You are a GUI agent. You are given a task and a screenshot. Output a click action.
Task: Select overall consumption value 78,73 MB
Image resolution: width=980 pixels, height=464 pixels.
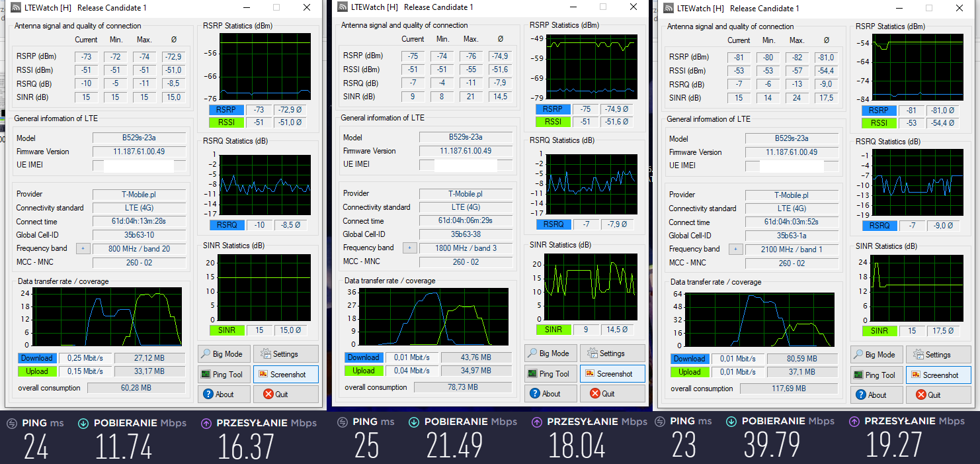463,387
